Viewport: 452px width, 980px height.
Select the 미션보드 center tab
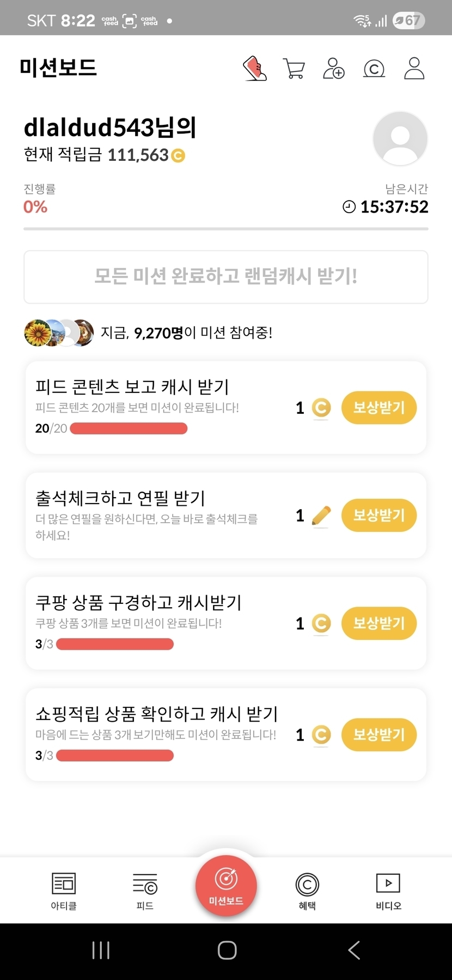pyautogui.click(x=226, y=886)
